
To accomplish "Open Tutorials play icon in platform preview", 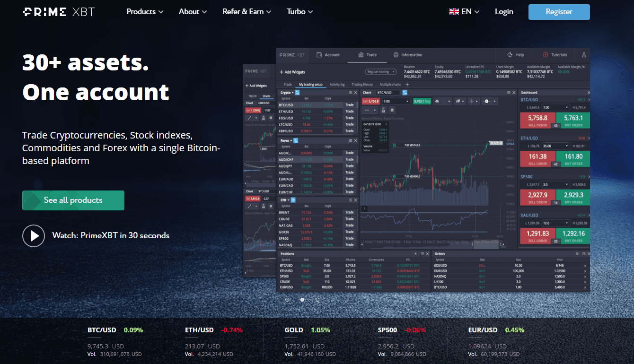I will [x=546, y=55].
